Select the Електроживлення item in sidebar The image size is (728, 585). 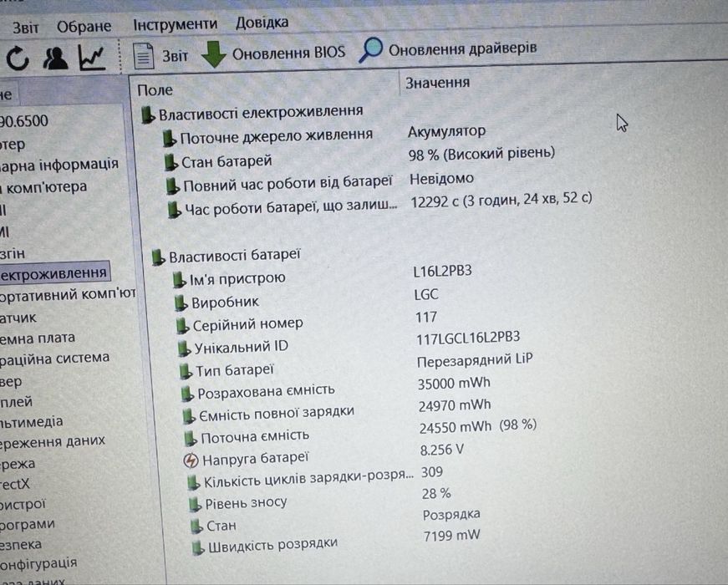pos(53,273)
